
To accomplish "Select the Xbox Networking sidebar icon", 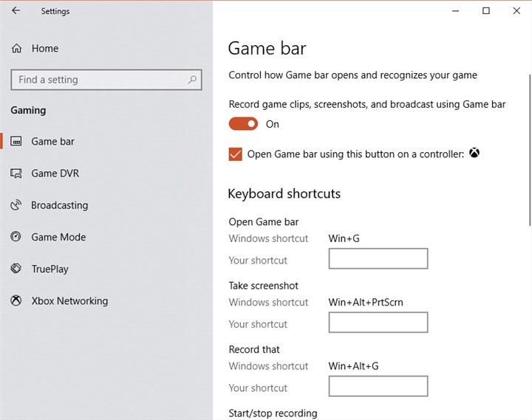I will coord(16,300).
